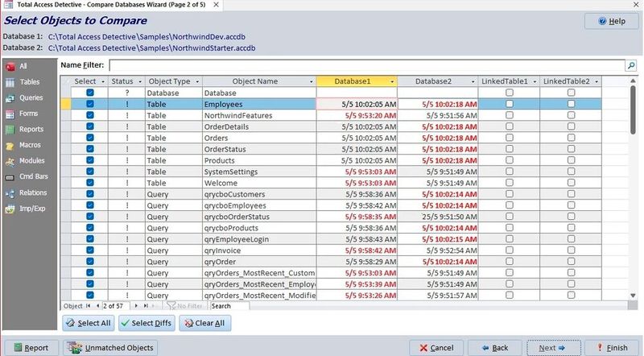Go Back to previous wizard page
644x356 pixels.
495,348
